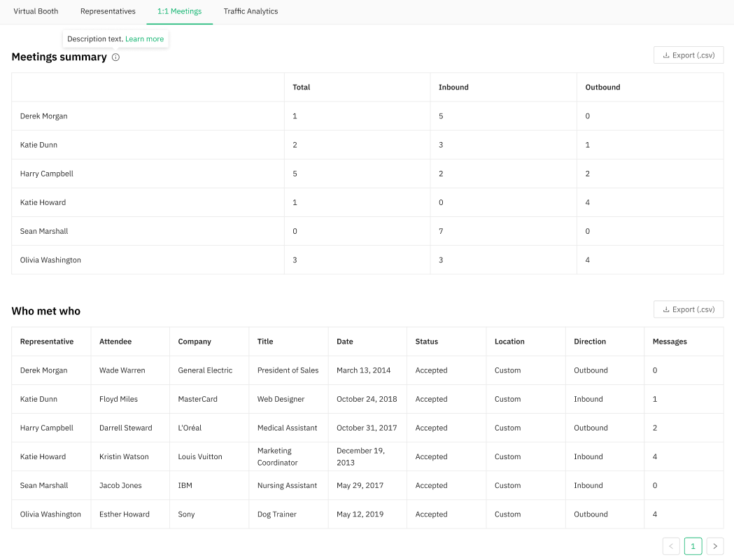The height and width of the screenshot is (560, 734).
Task: Click the Representative column header
Action: point(47,342)
